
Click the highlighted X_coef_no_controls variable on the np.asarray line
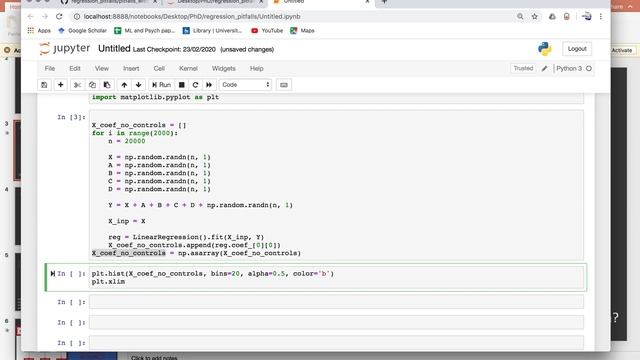pyautogui.click(x=129, y=253)
